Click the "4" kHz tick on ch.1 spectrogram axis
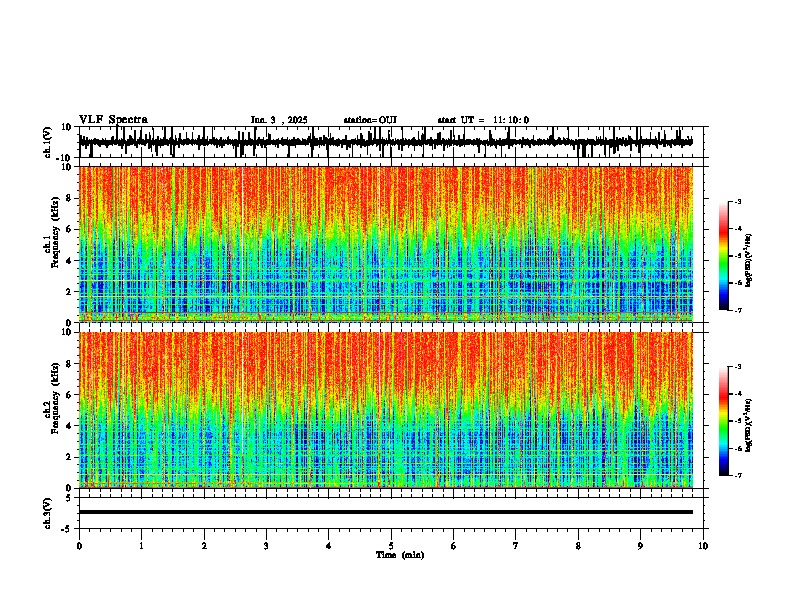 tap(69, 261)
